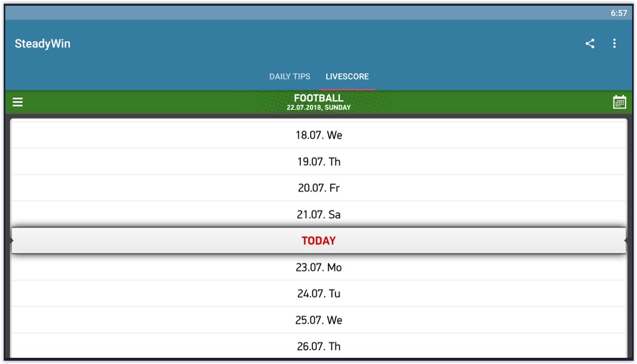Click the SteadyWin app title
This screenshot has height=364, width=637.
[42, 44]
